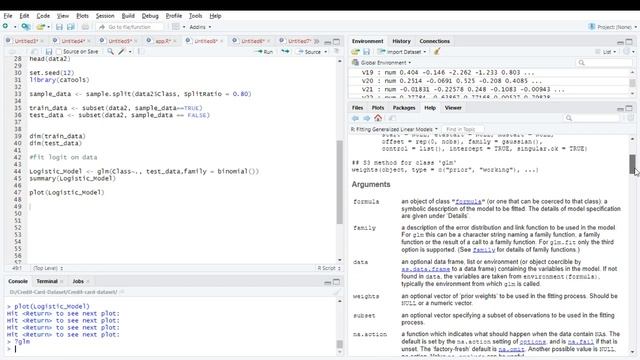Viewport: 640px width, 360px height.
Task: Switch to the Terminal tab
Action: pyautogui.click(x=47, y=281)
